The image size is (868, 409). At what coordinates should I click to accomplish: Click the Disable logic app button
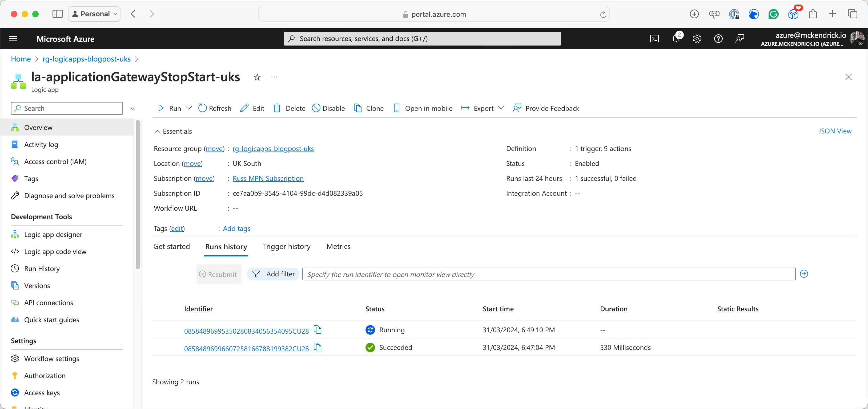[x=328, y=108]
